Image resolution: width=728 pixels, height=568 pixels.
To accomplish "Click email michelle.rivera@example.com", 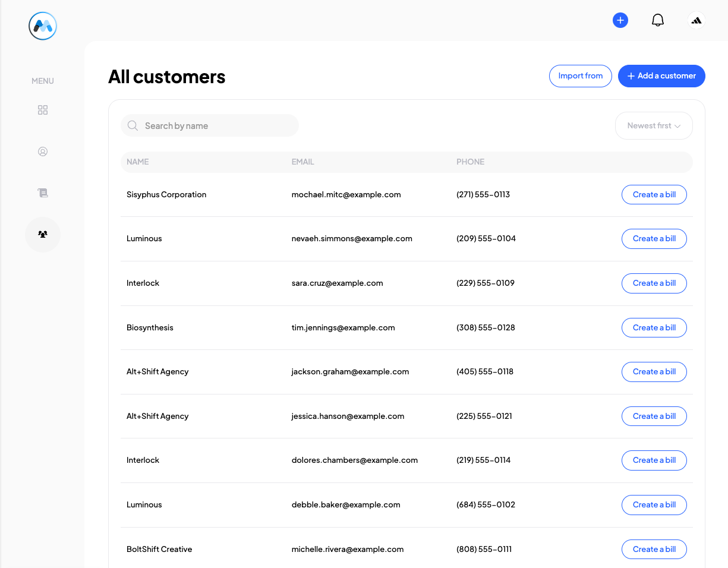I will (x=348, y=550).
